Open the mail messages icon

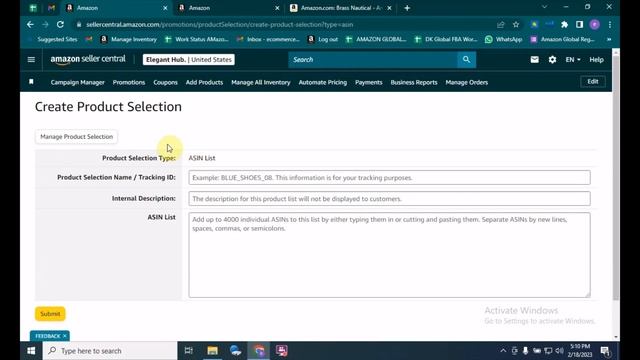tap(534, 60)
